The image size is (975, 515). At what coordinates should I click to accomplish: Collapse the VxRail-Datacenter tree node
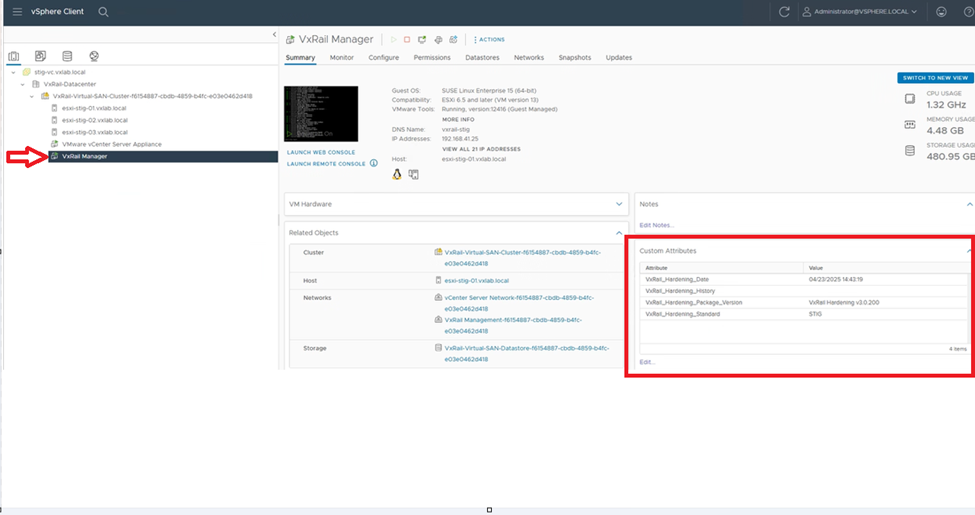tap(23, 84)
